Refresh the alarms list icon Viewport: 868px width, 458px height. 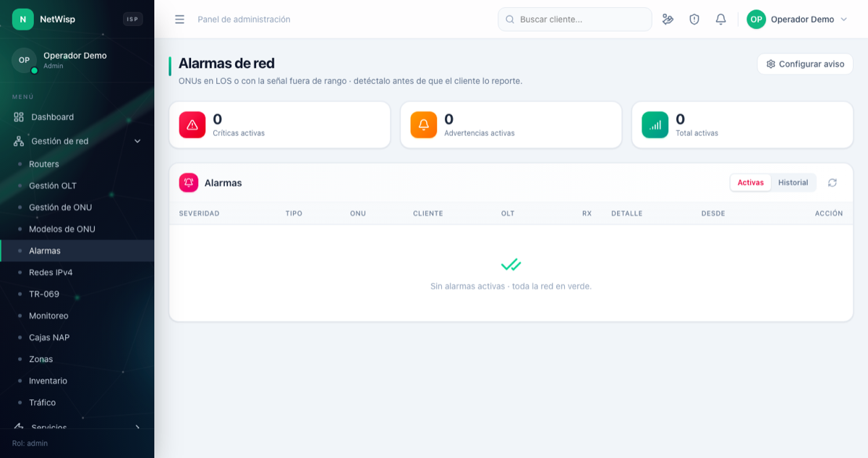pos(833,182)
